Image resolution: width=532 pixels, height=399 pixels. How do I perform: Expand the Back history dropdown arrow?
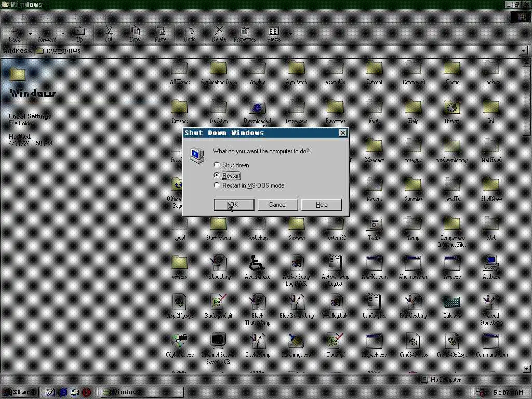coord(30,34)
